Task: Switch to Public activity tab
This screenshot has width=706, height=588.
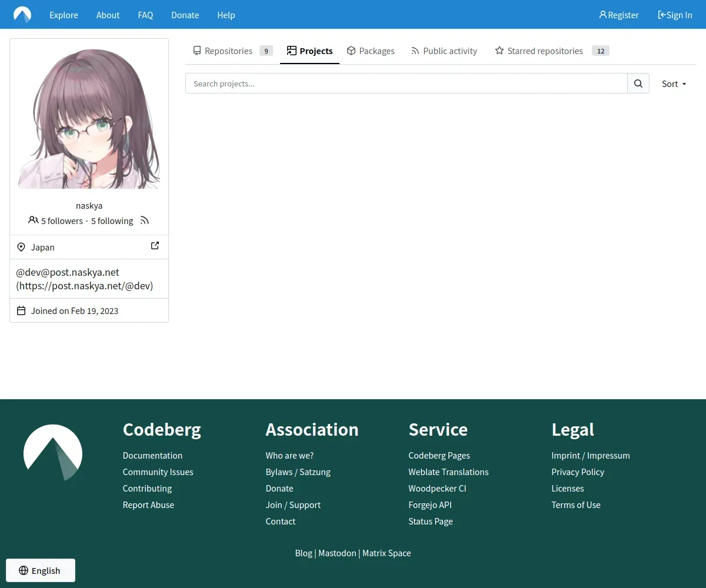Action: click(x=444, y=51)
